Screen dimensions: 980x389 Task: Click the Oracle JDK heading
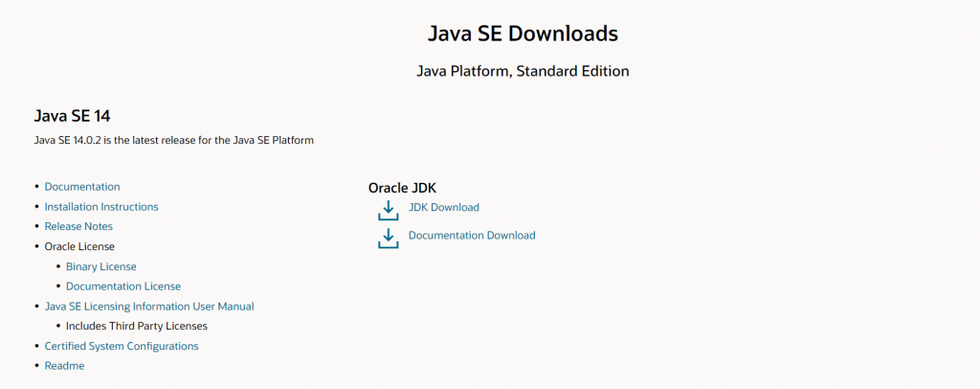pyautogui.click(x=403, y=188)
